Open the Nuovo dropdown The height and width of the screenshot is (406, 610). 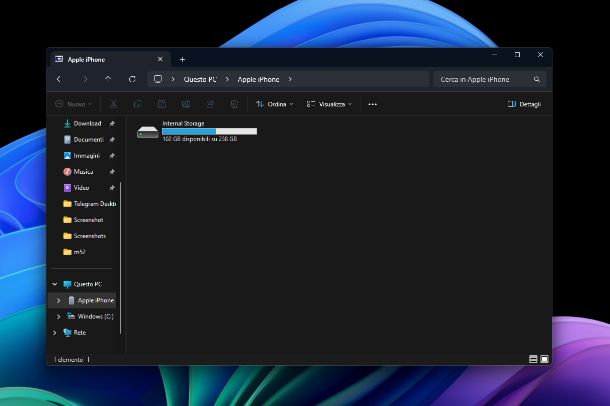coord(74,104)
